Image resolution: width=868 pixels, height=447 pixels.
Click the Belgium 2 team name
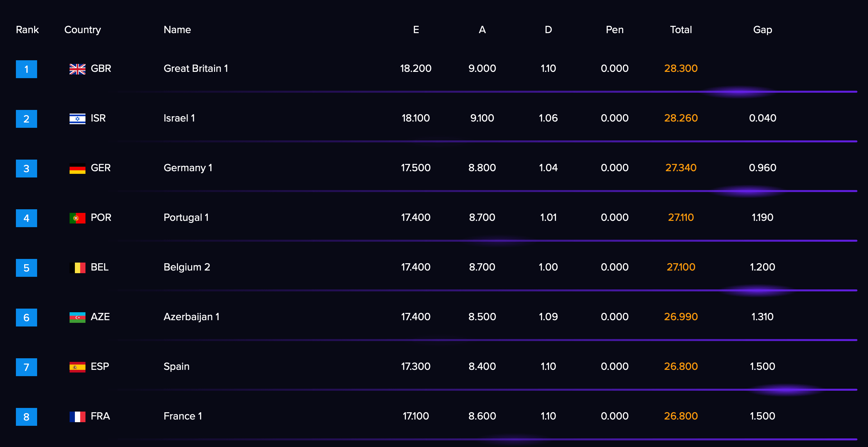coord(187,267)
